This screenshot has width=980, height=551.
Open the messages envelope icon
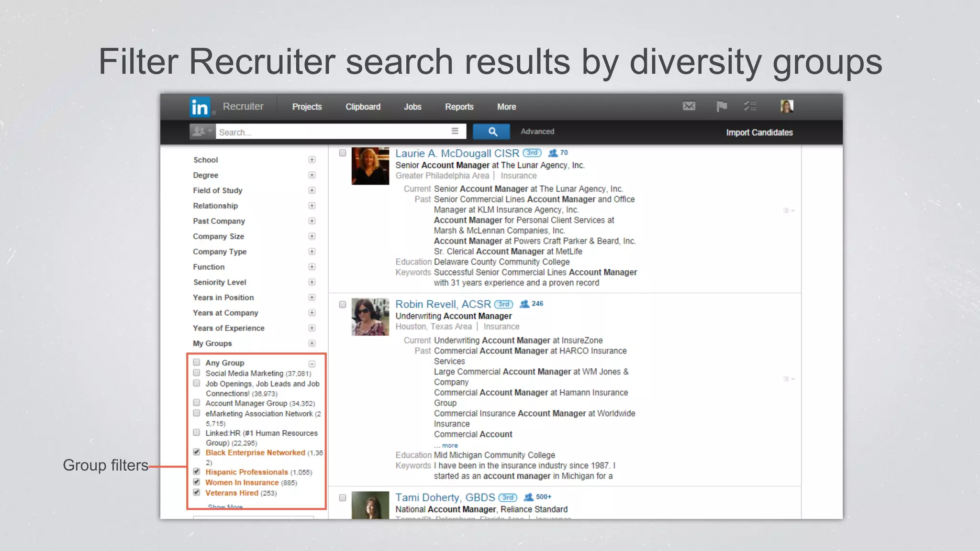pyautogui.click(x=689, y=106)
